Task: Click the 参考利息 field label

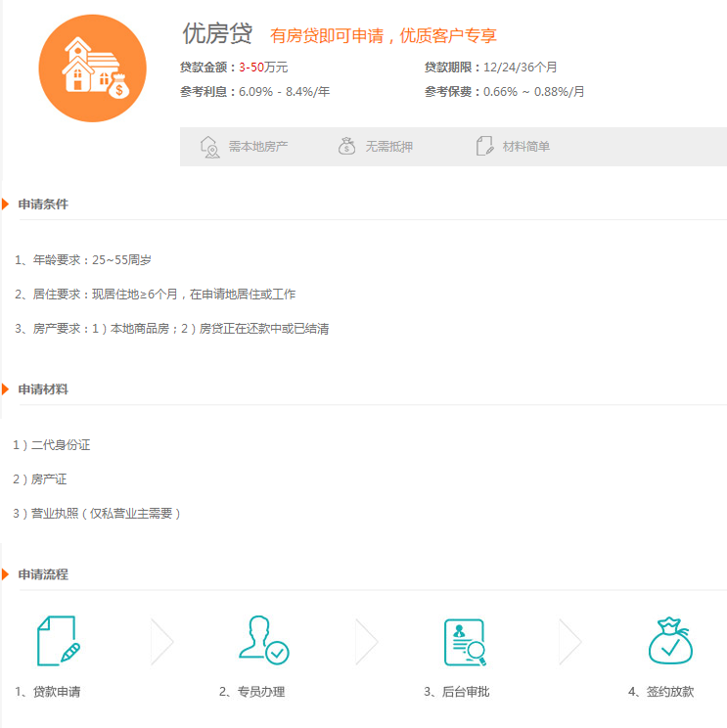Action: (208, 92)
